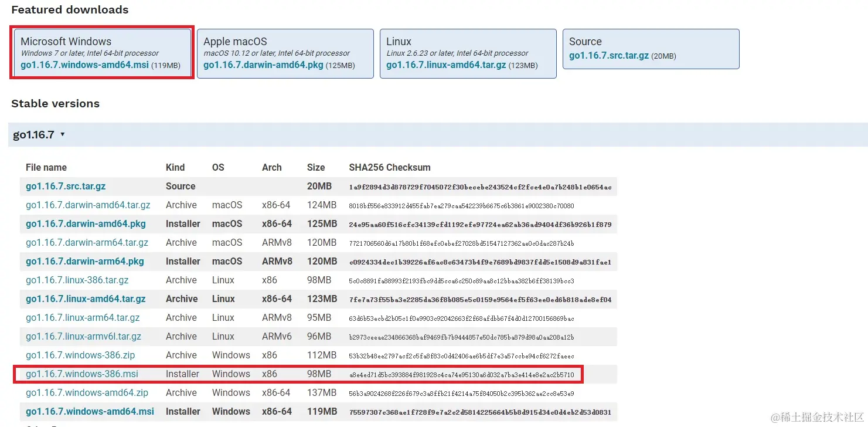Screen dimensions: 868x427
Task: Select 'Windows' OS in the windows-386.zip row
Action: (231, 355)
